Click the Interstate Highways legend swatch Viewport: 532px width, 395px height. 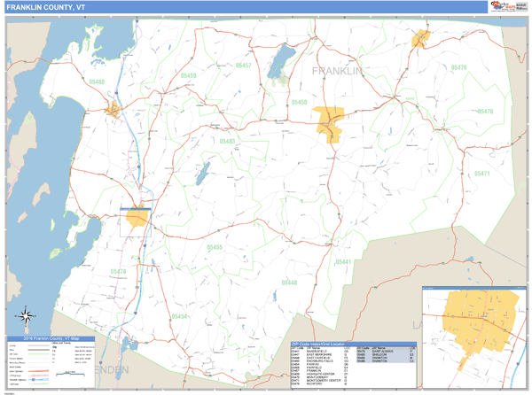(x=38, y=380)
